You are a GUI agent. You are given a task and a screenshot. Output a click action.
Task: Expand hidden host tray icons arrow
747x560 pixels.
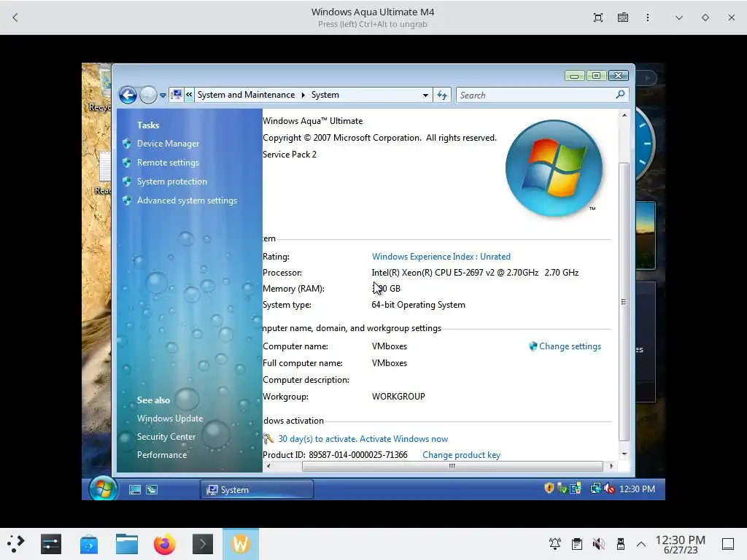tap(641, 544)
